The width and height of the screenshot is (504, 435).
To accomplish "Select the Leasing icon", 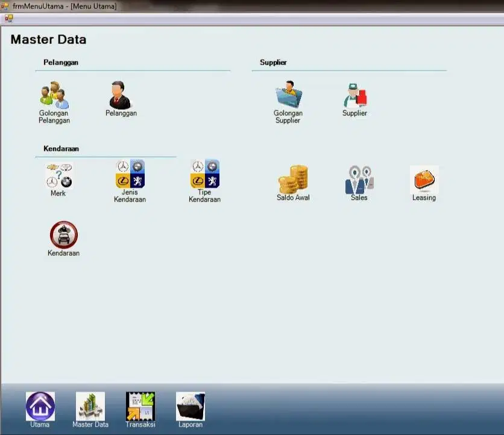I will click(424, 180).
